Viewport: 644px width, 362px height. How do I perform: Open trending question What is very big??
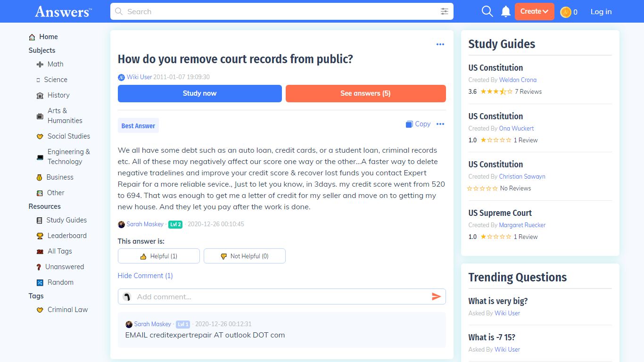498,301
